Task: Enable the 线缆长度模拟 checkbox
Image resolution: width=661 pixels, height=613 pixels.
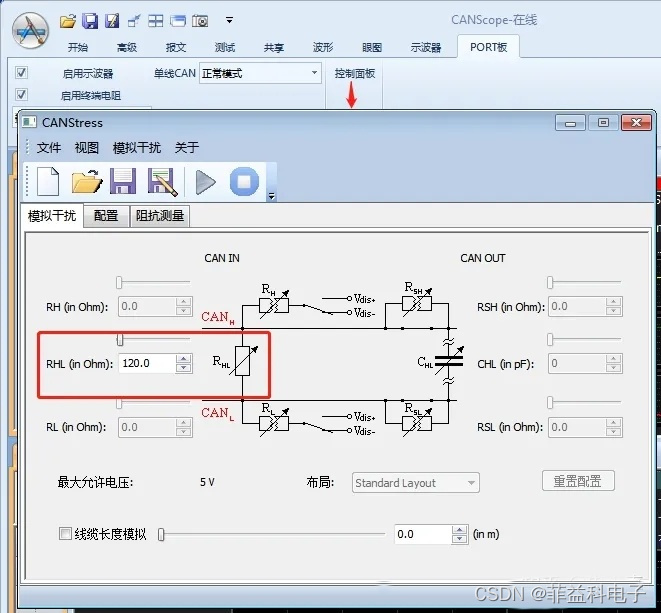Action: click(x=65, y=533)
